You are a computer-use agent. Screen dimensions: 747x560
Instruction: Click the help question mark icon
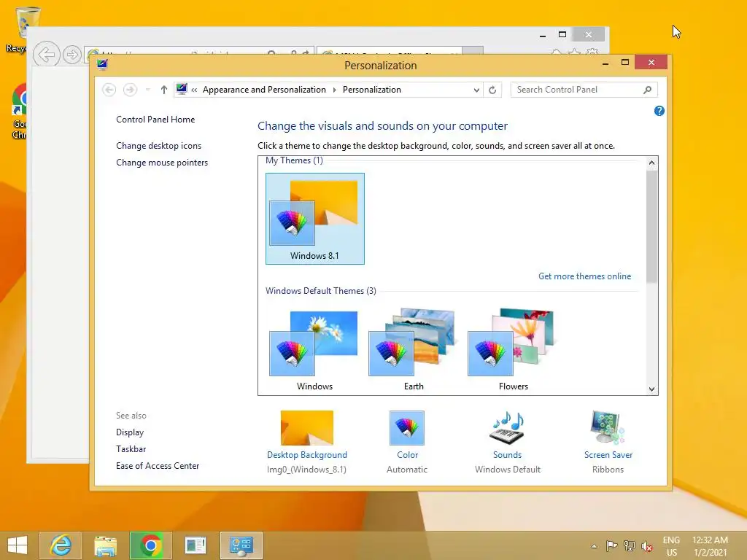pos(659,111)
